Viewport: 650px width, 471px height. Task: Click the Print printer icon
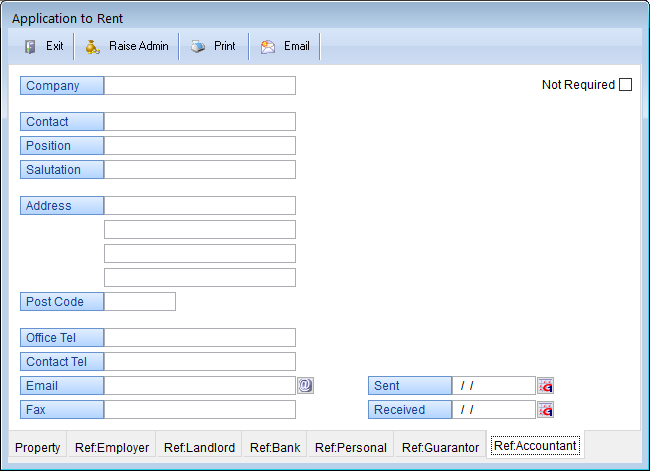pyautogui.click(x=198, y=46)
